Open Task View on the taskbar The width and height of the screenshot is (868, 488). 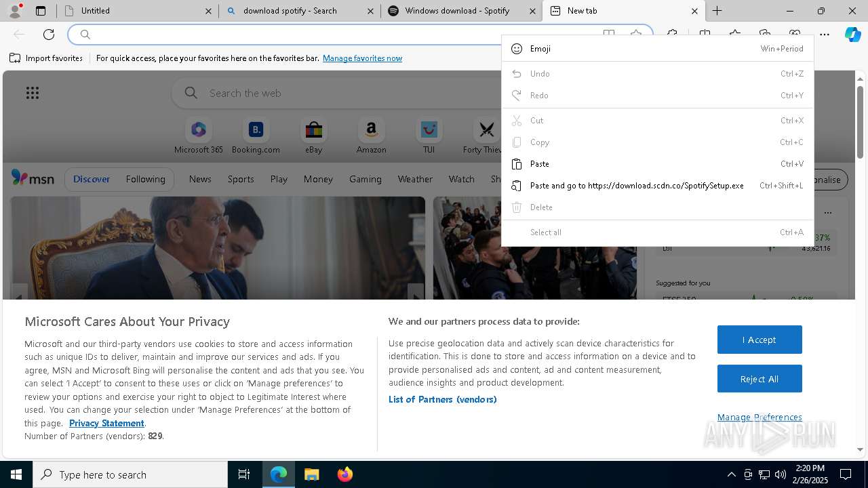coord(244,474)
